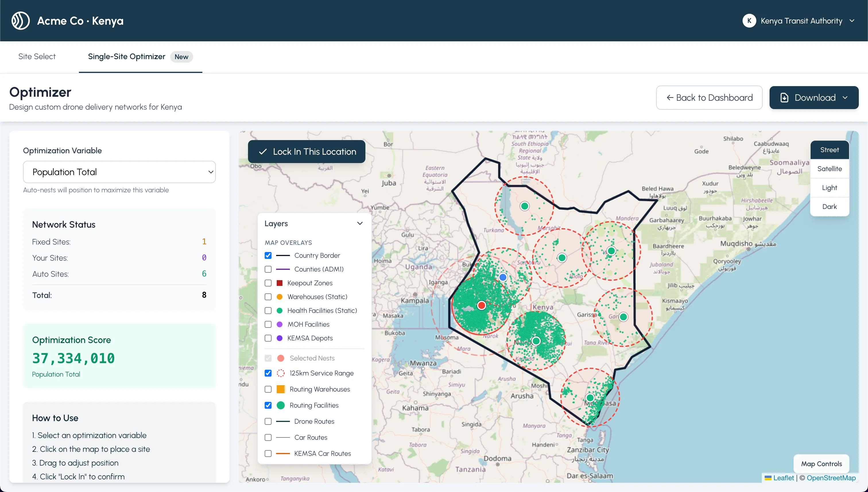This screenshot has height=492, width=868.
Task: Click the Acme Co logo icon
Action: 21,21
